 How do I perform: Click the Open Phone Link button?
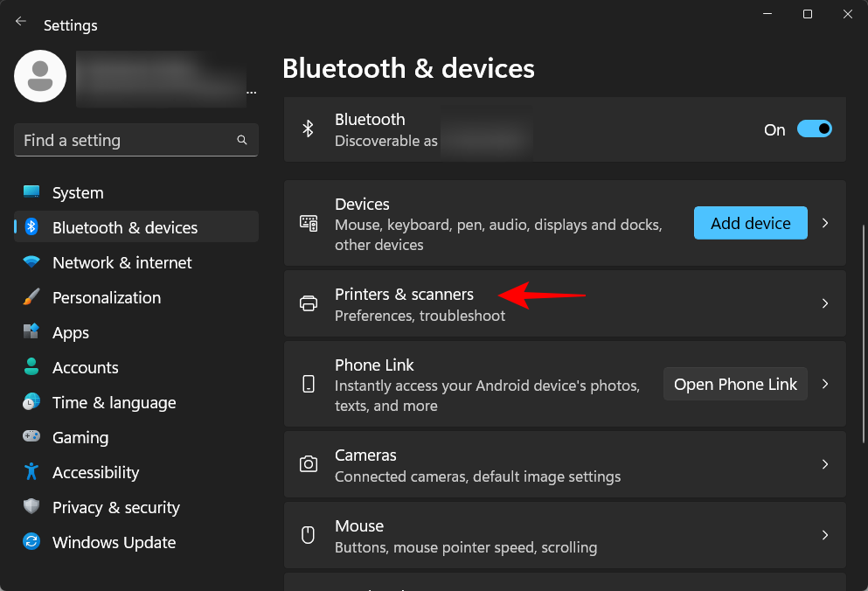point(735,385)
